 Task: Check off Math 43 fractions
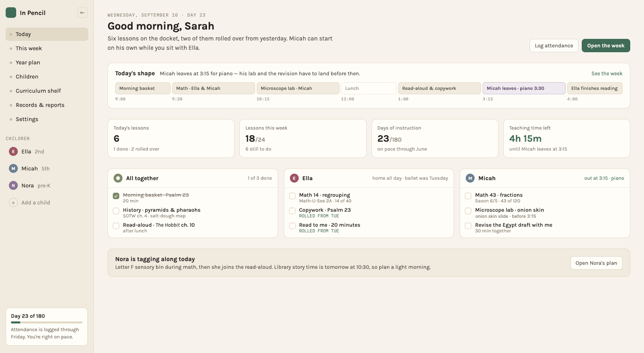click(x=468, y=196)
